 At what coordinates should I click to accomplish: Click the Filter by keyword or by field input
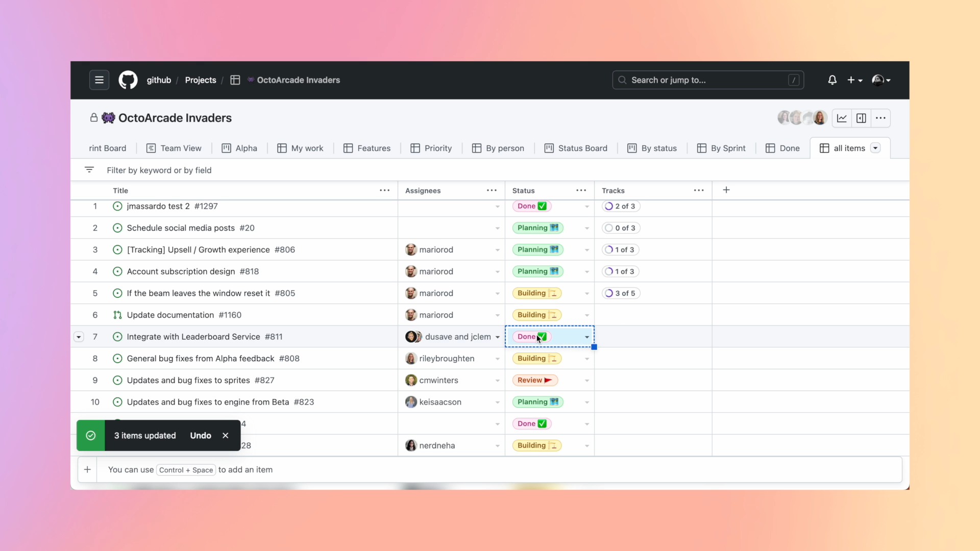coord(159,170)
